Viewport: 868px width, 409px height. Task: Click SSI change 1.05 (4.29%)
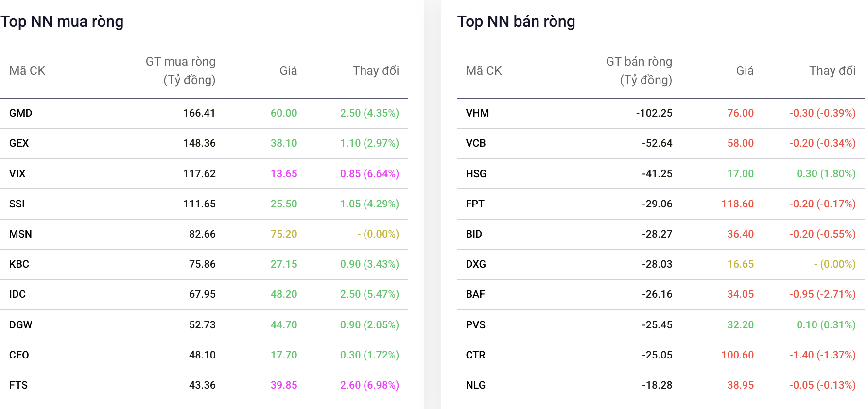369,204
